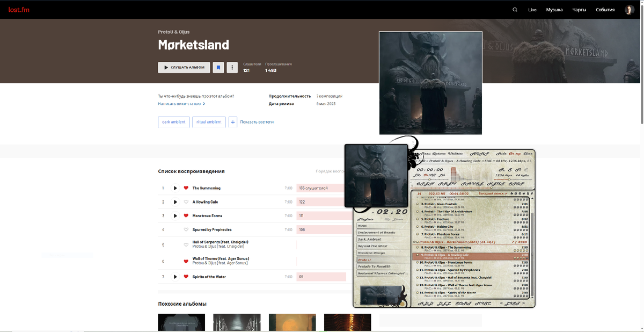The image size is (644, 332).
Task: Click AIMP Open button
Action: point(426,184)
